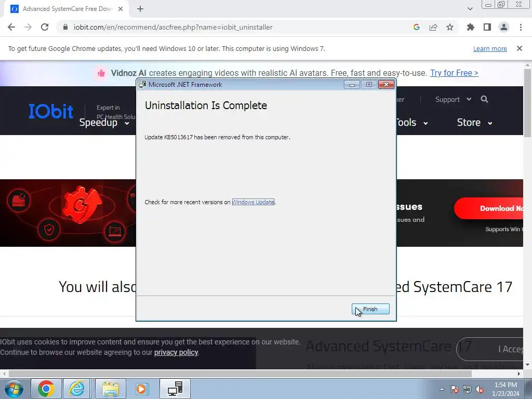Click the vertical page scrollbar thumb
Screen dimensions: 532x399
(x=527, y=103)
